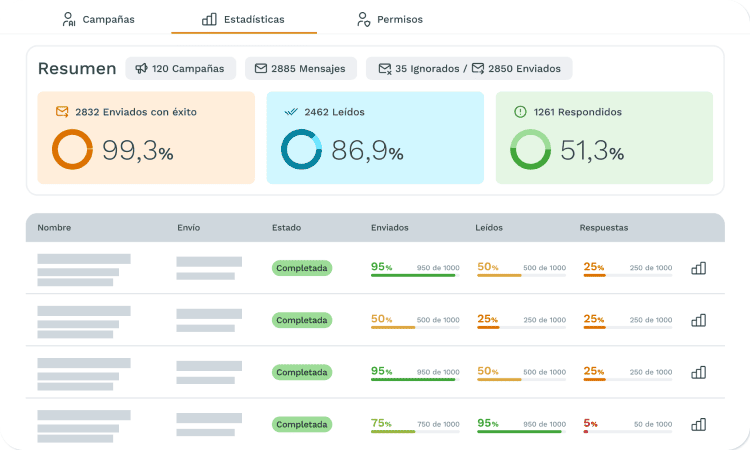
Task: Click the alert icon next to 1261 Respondidos
Action: click(x=520, y=112)
